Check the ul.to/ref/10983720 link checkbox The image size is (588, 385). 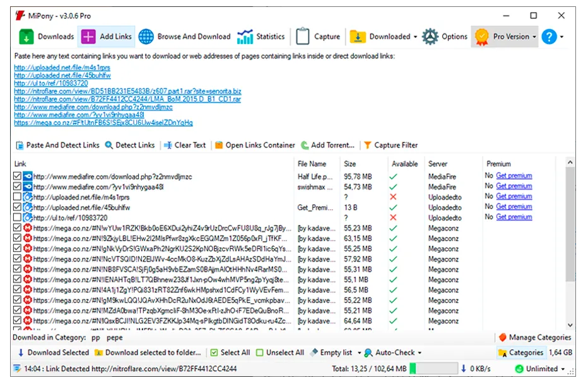17,217
